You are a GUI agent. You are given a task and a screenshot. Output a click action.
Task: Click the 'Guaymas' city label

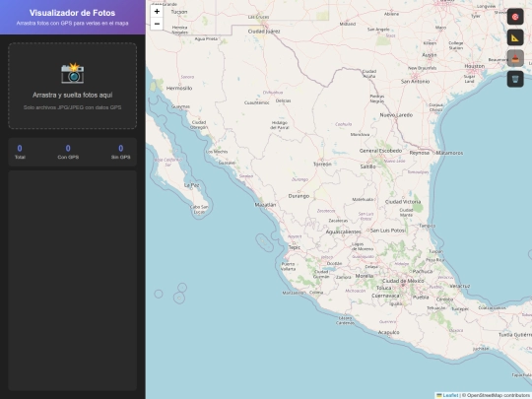(180, 106)
